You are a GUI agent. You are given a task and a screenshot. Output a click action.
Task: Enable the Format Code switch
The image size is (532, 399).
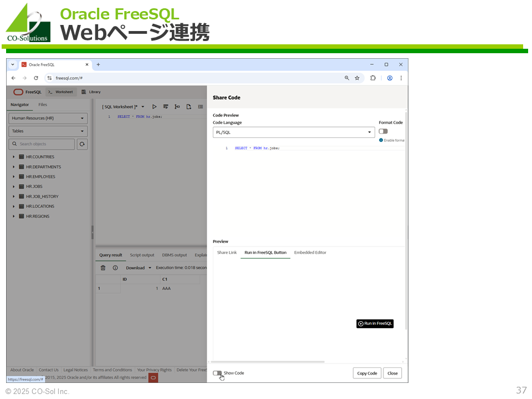[x=383, y=131]
